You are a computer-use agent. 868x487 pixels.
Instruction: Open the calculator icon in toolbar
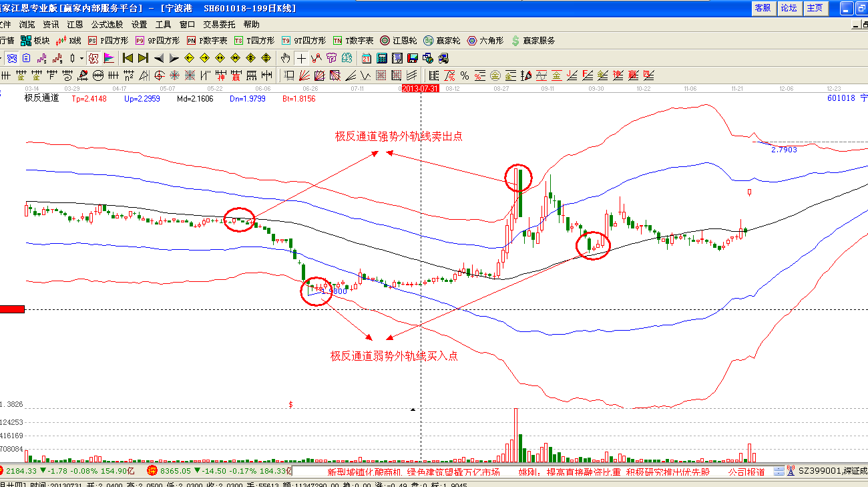click(382, 58)
